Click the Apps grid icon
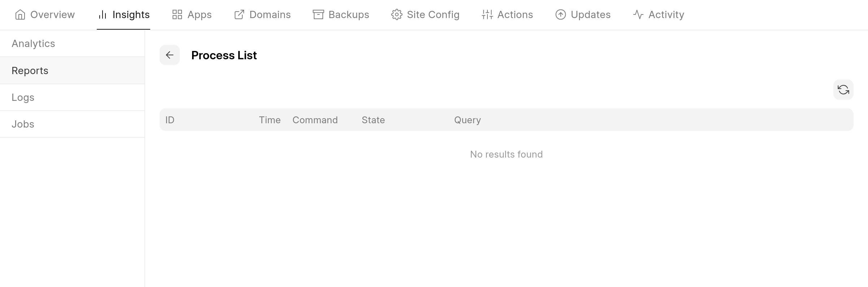The image size is (868, 287). click(x=177, y=15)
